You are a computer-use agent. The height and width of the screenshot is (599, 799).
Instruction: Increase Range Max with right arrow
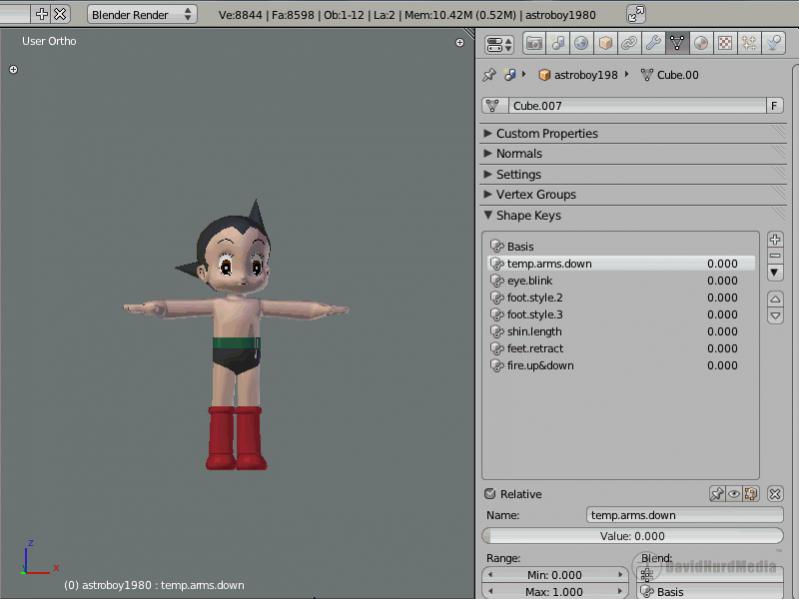pos(621,591)
